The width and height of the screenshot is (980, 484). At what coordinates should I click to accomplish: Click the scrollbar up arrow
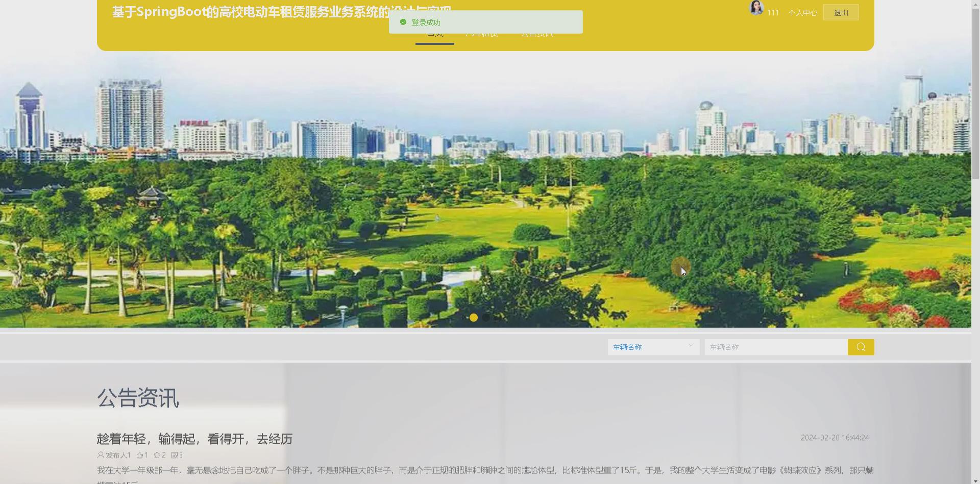(x=976, y=4)
